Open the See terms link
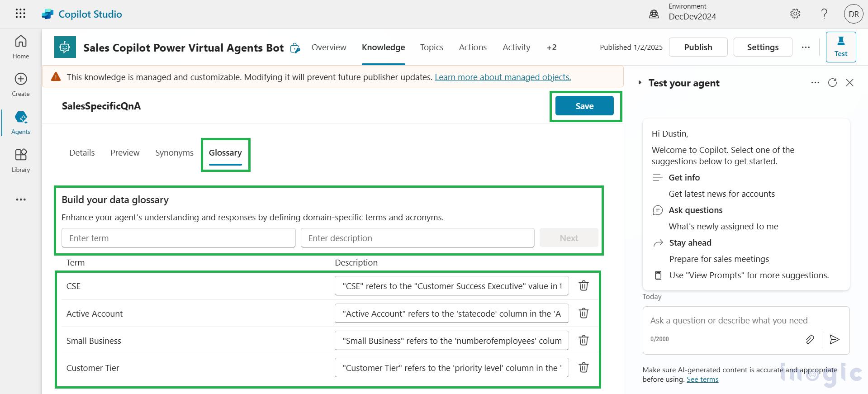 tap(702, 379)
